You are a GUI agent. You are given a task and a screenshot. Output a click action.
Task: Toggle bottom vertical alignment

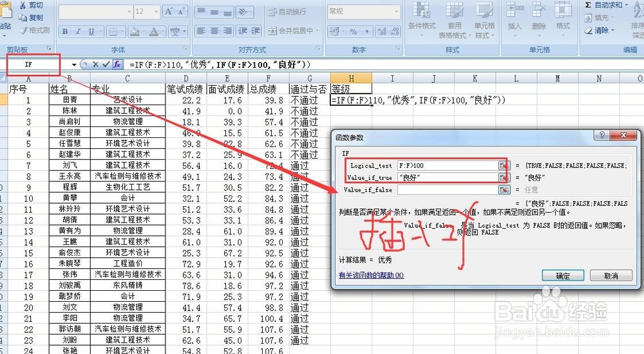(x=227, y=12)
